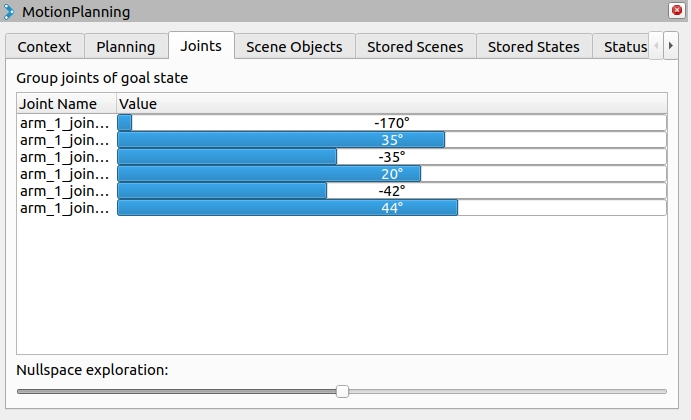Screen dimensions: 691x420
Task: Click the joint slider showing 44°
Action: click(x=392, y=208)
